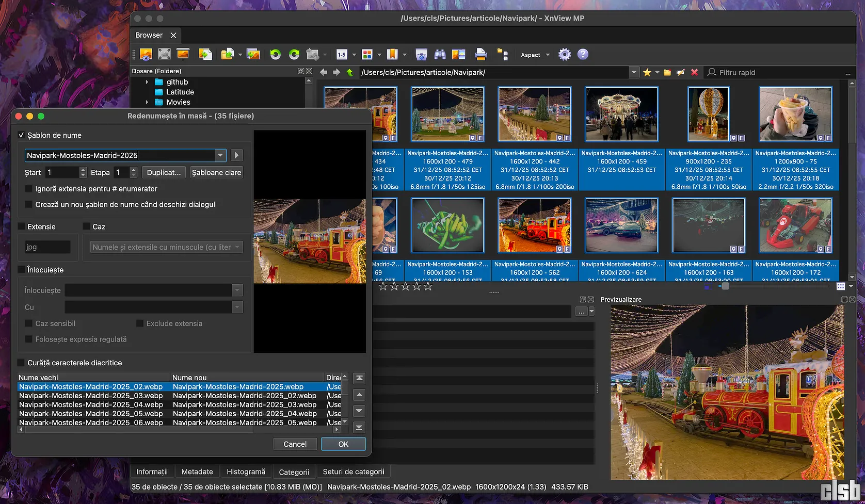The height and width of the screenshot is (504, 865).
Task: Uncheck the Șablon de nume checkbox
Action: point(21,135)
